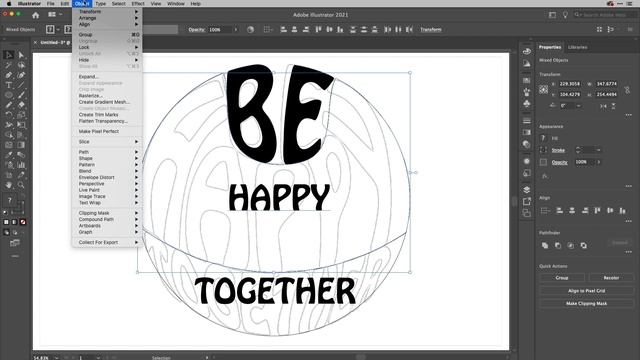Click horizontal align center in Properties Align

(x=572, y=211)
